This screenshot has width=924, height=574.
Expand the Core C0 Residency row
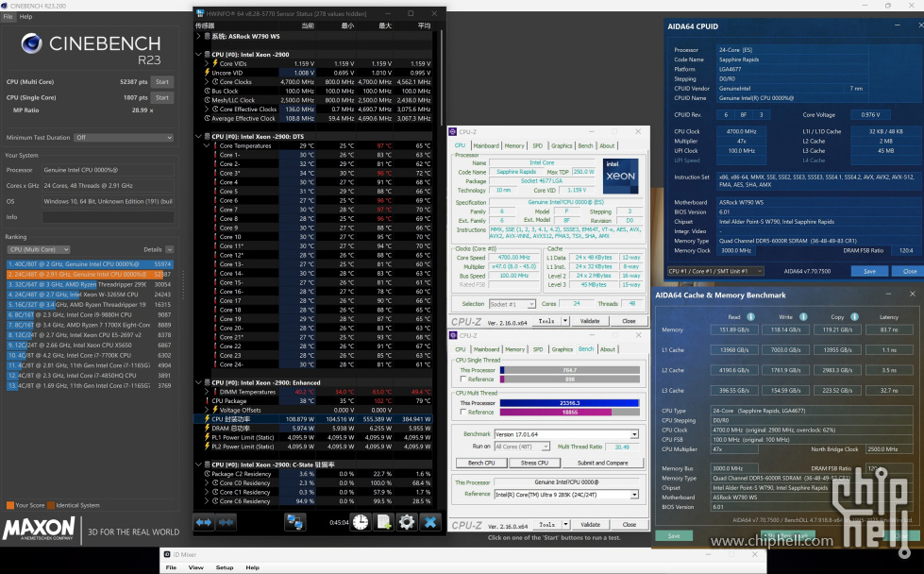(207, 482)
